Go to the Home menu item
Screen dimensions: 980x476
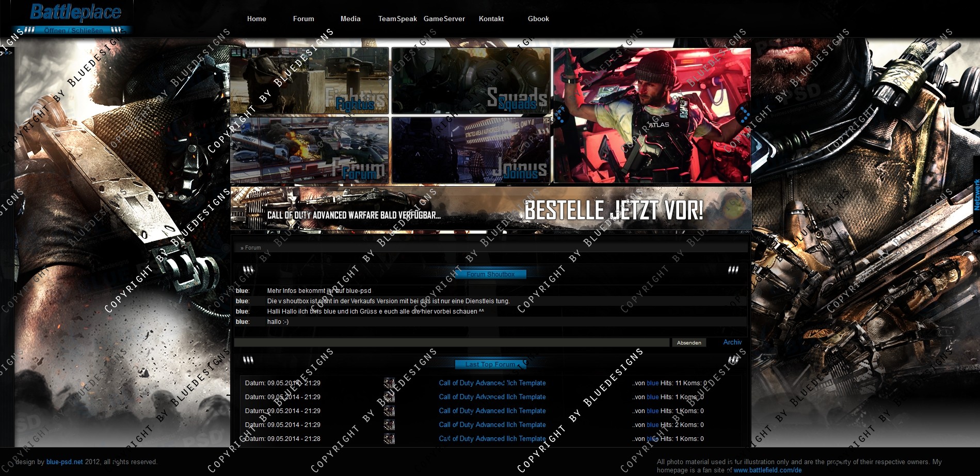(x=256, y=19)
